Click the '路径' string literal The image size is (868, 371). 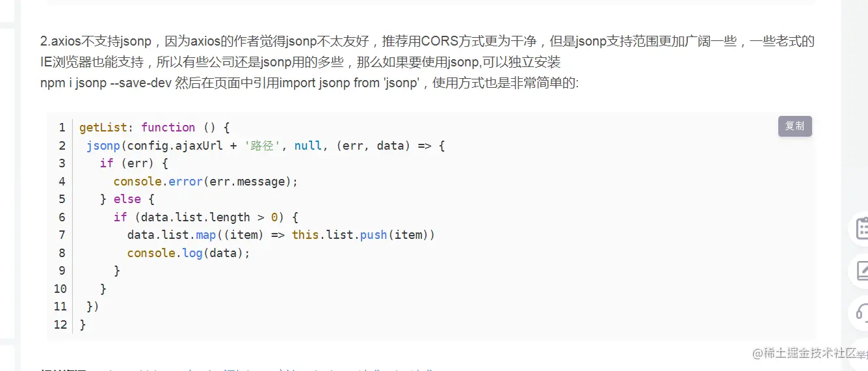click(x=262, y=146)
